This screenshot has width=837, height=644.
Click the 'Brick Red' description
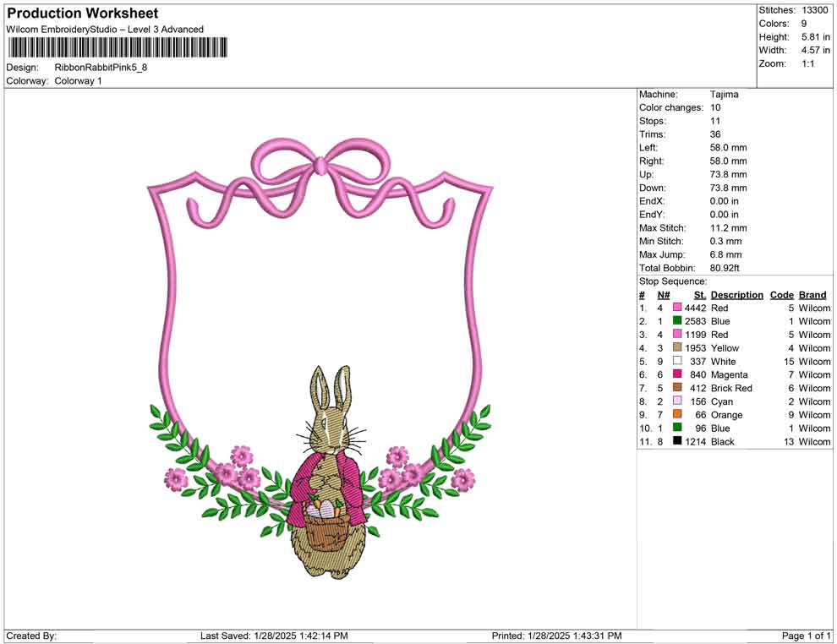[x=731, y=388]
